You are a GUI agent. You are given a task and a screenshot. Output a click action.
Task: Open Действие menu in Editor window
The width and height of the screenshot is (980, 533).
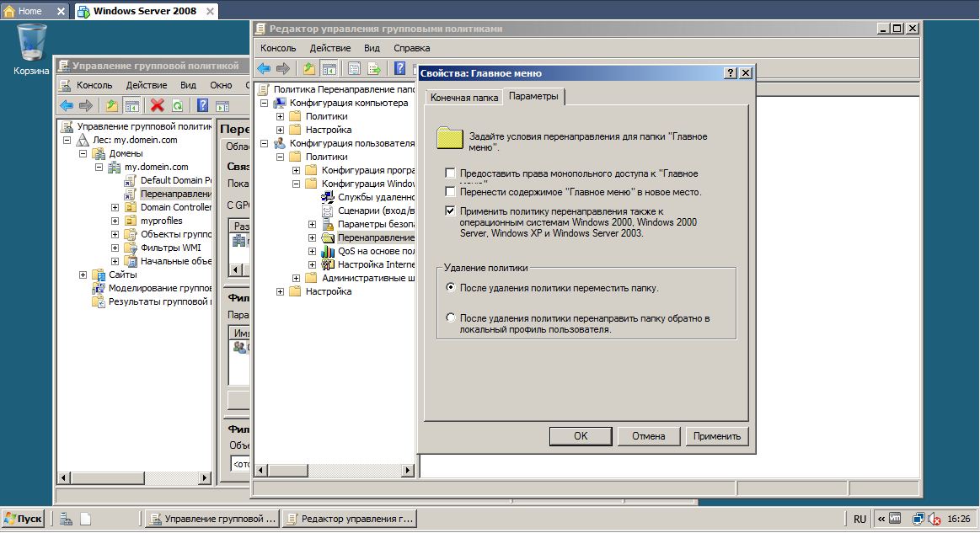tap(330, 48)
